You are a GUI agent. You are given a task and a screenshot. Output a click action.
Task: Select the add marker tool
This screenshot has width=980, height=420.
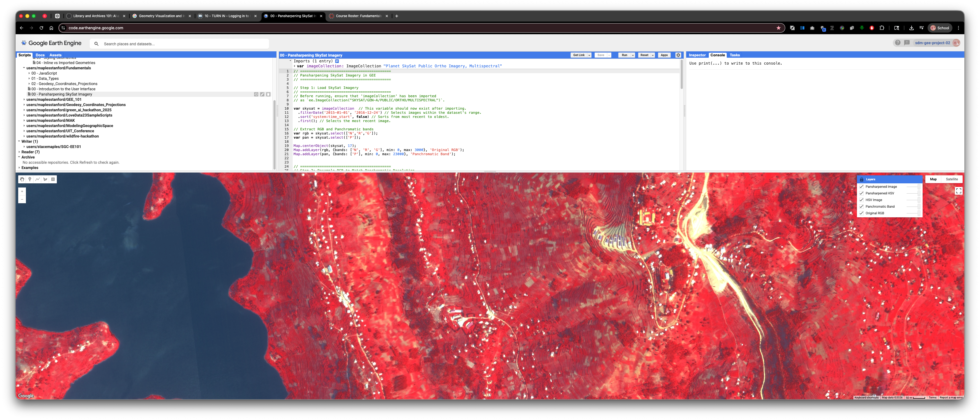click(30, 179)
